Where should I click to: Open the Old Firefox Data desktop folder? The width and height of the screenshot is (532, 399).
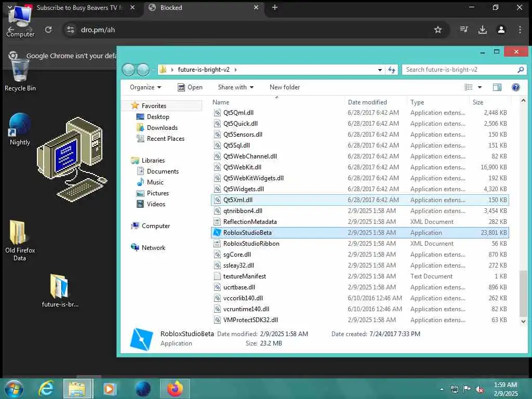coord(20,240)
